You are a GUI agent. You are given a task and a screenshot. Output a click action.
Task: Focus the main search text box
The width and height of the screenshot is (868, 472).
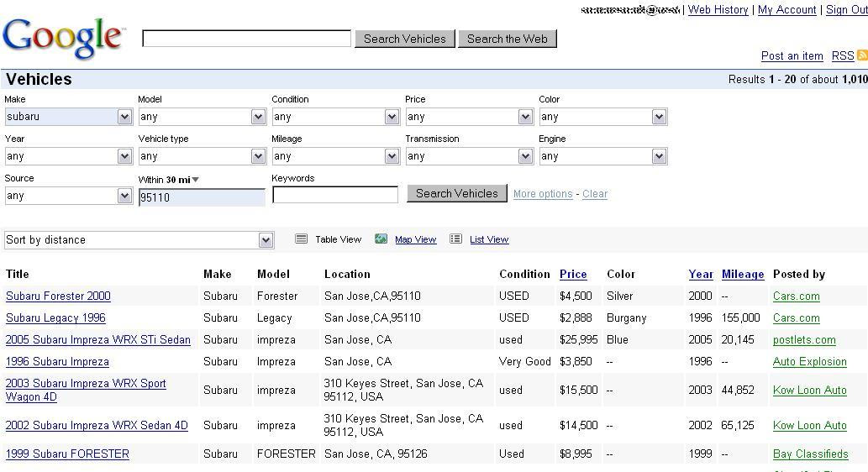[x=246, y=39]
